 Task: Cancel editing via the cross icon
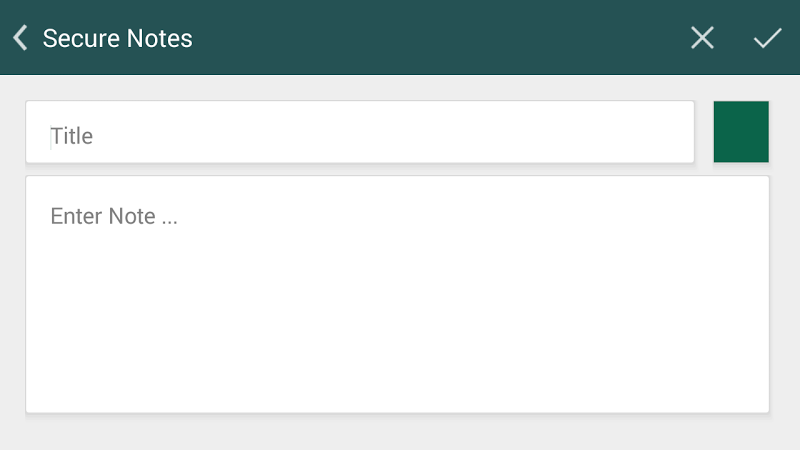point(703,38)
